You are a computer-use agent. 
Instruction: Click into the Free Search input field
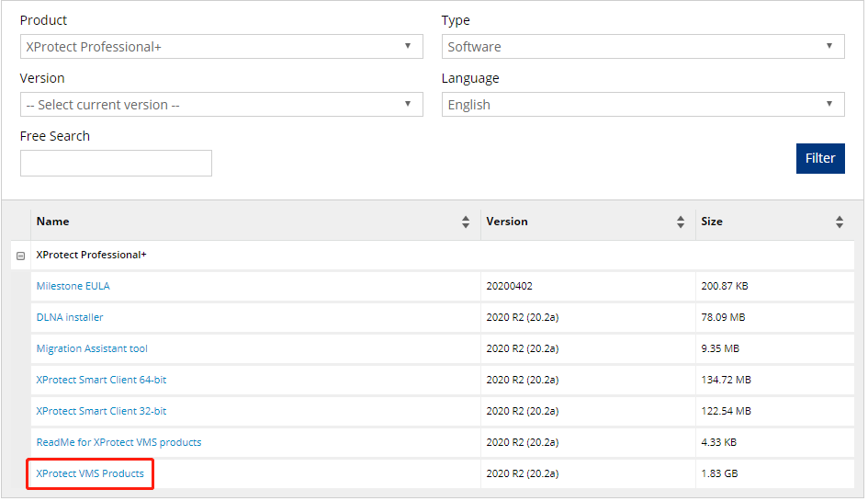click(x=117, y=163)
